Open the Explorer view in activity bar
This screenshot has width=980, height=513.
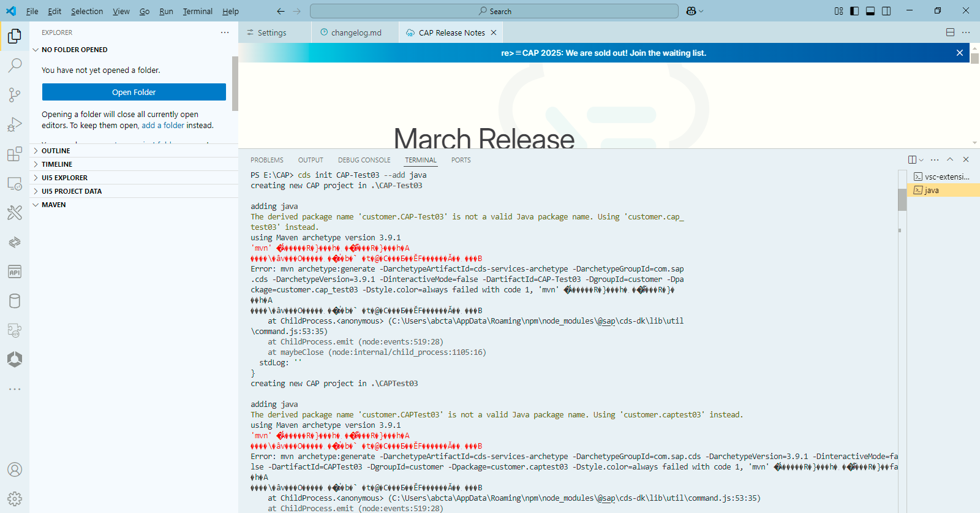tap(15, 36)
